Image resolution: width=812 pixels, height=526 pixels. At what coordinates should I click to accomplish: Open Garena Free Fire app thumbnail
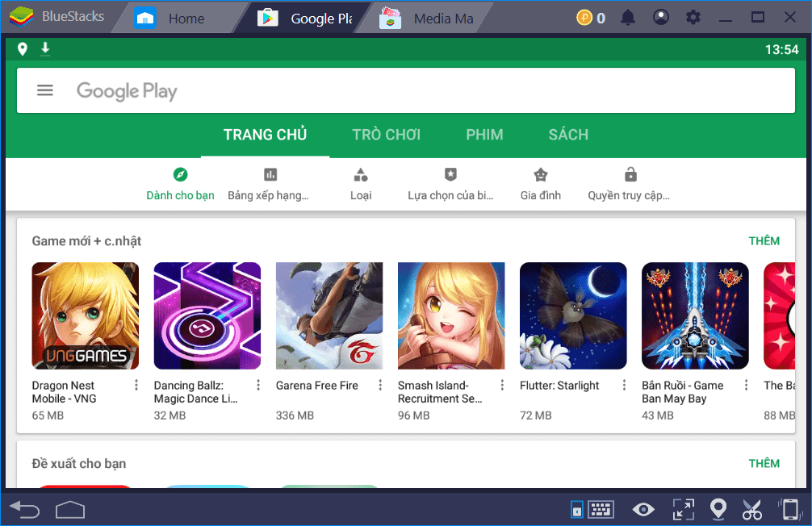pyautogui.click(x=329, y=315)
